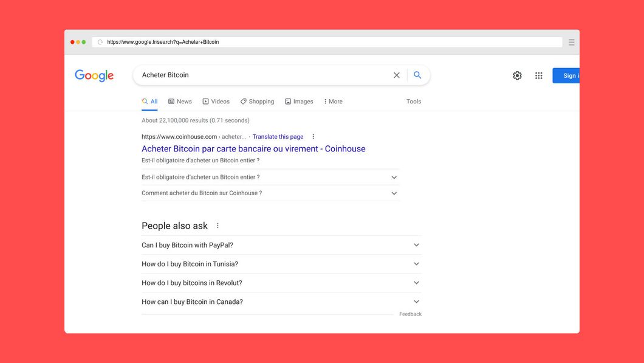Expand "How do I buy bitcoins in Revolut?"
This screenshot has width=644, height=363.
click(x=281, y=283)
